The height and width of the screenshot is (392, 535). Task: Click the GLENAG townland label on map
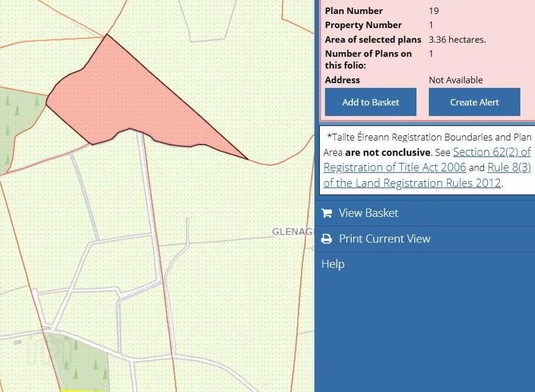coord(292,232)
